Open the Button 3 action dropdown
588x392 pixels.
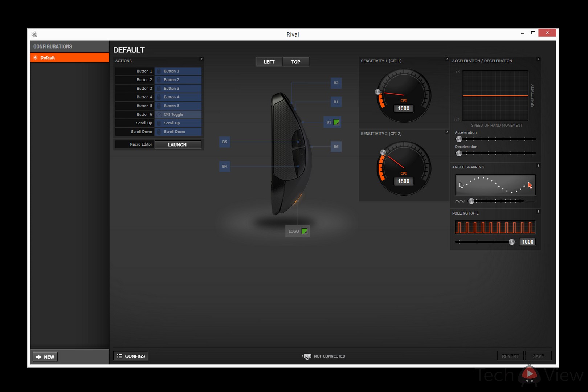[178, 89]
